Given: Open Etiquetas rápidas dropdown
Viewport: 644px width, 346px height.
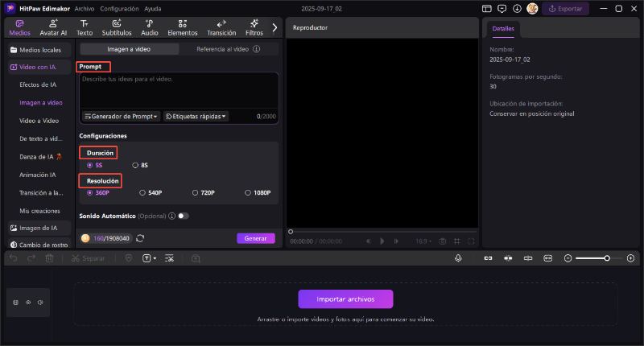Looking at the screenshot, I should tap(196, 117).
